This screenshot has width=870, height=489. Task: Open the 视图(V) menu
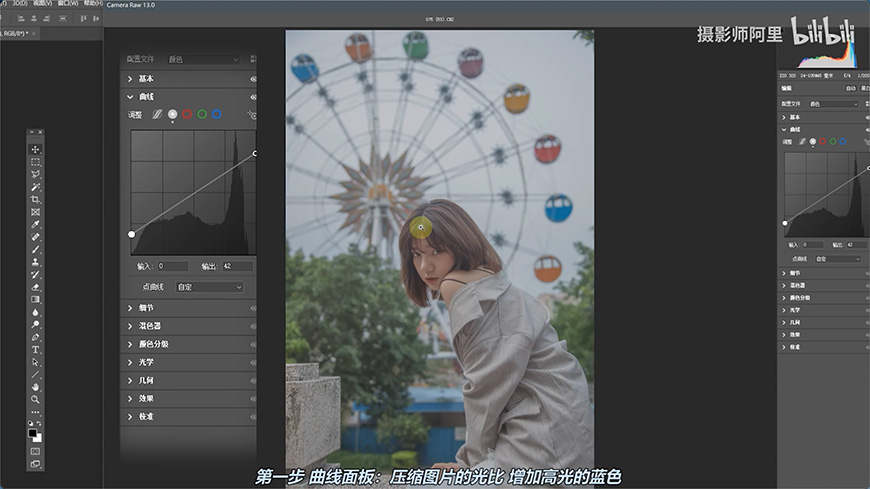tap(42, 3)
